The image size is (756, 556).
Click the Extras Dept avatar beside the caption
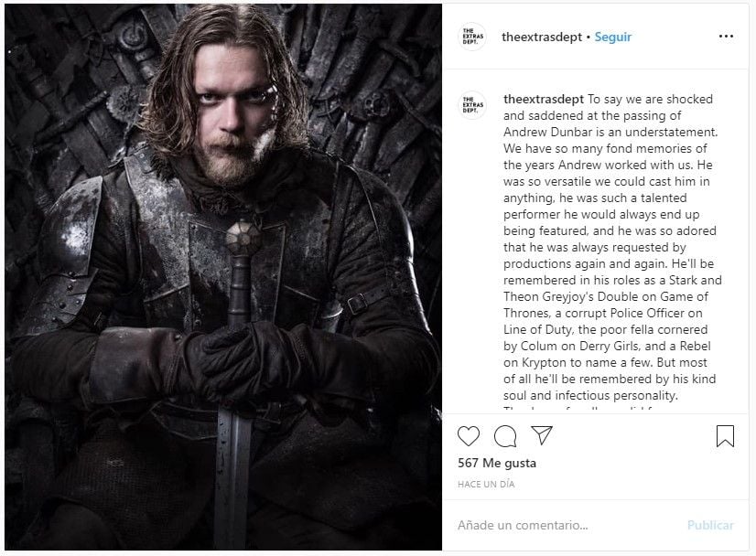(472, 105)
